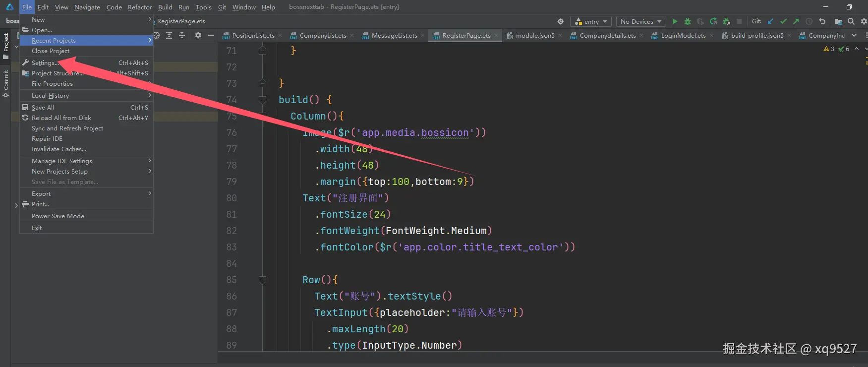
Task: Switch to the LoginModel.ets tab
Action: pos(683,35)
